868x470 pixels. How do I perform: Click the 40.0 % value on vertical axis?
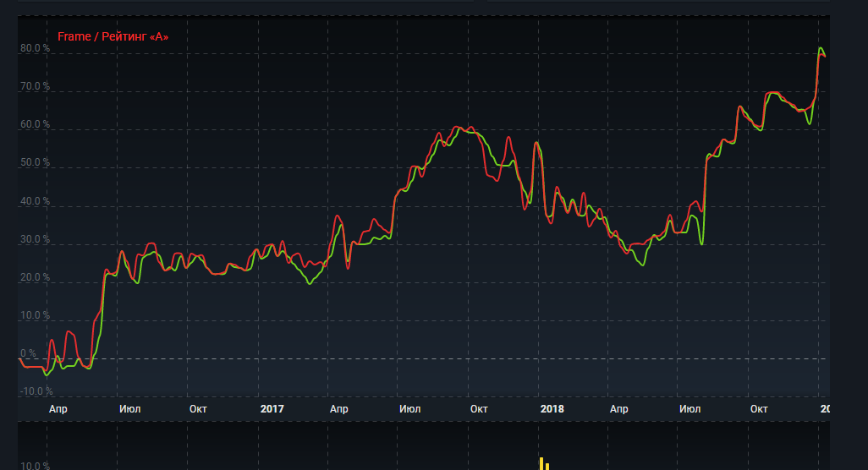36,202
